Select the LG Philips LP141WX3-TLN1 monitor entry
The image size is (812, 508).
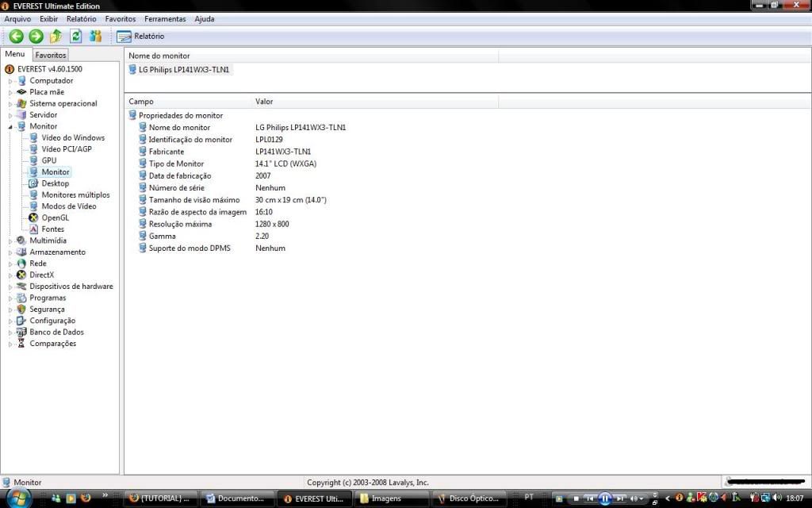point(185,69)
